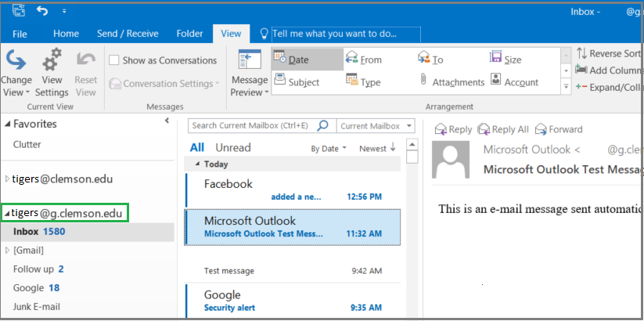Image resolution: width=644 pixels, height=321 pixels.
Task: Collapse the tigers@g.clemson.edu account
Action: click(x=7, y=214)
